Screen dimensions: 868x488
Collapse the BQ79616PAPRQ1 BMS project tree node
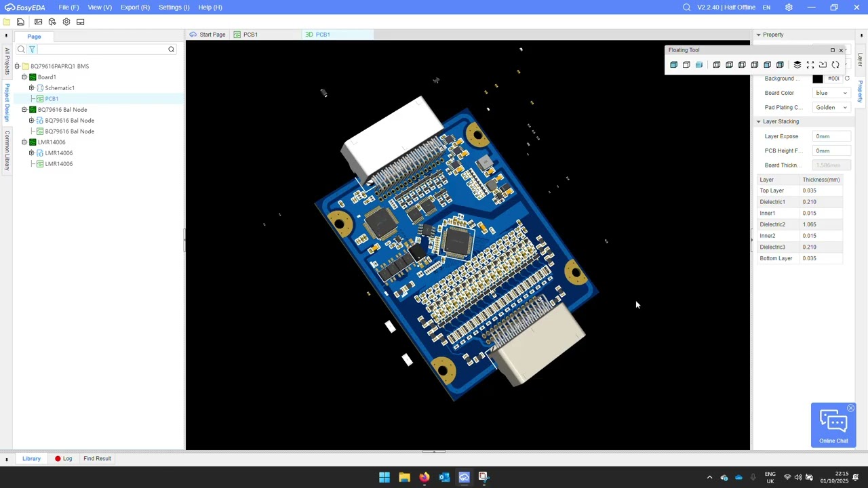pos(17,66)
